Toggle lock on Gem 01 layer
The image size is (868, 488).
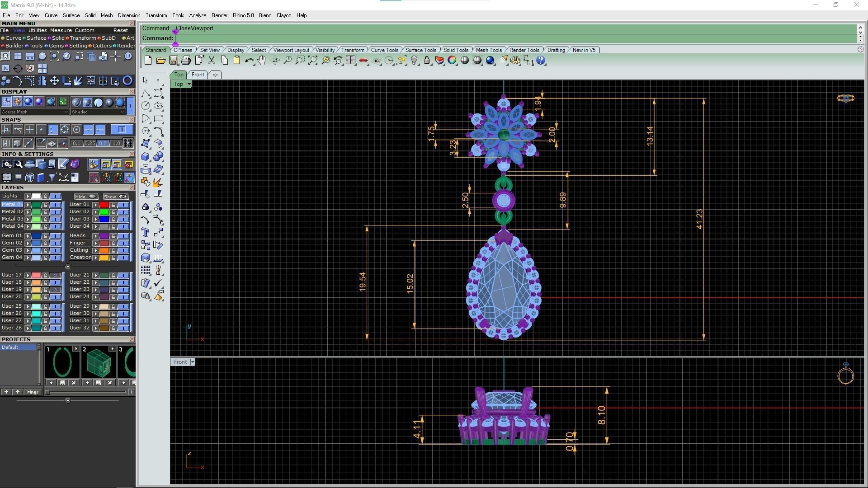pos(45,236)
